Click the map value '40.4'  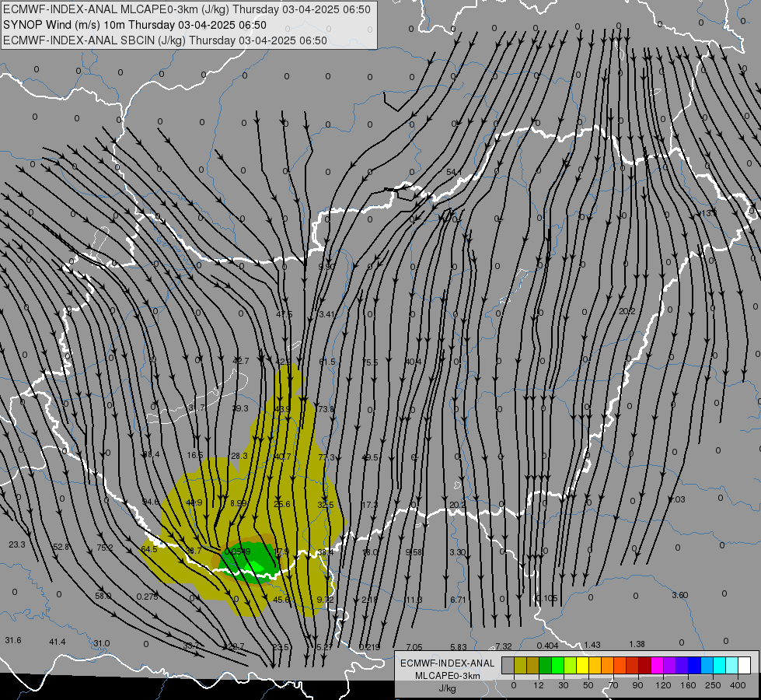coord(413,362)
